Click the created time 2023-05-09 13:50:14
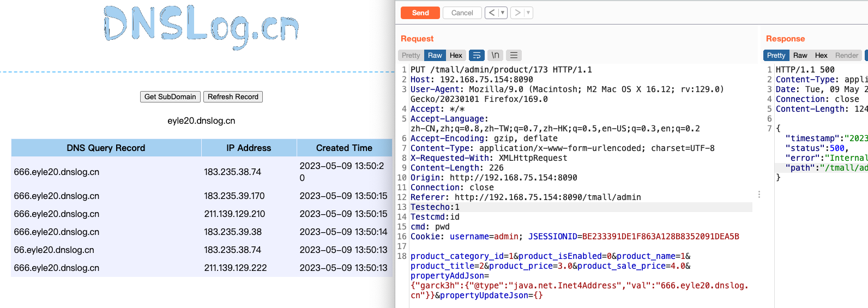Image resolution: width=868 pixels, height=308 pixels. (343, 232)
